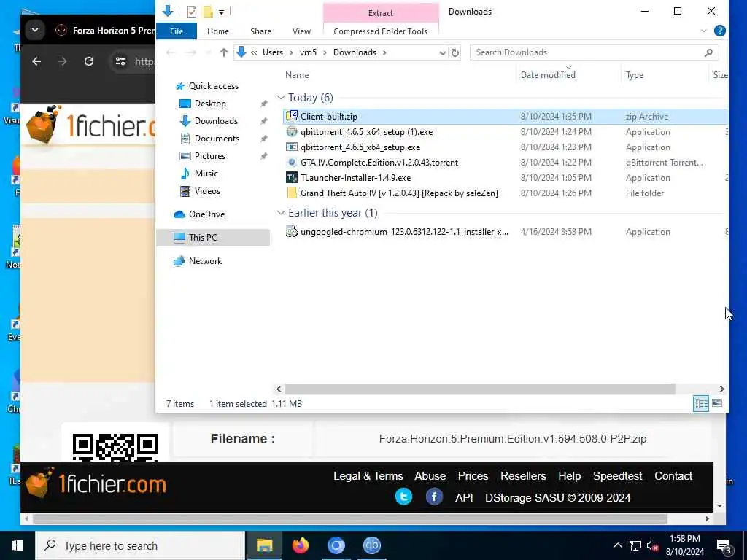This screenshot has width=747, height=560.
Task: Open 1fichier Facebook icon
Action: tap(434, 497)
